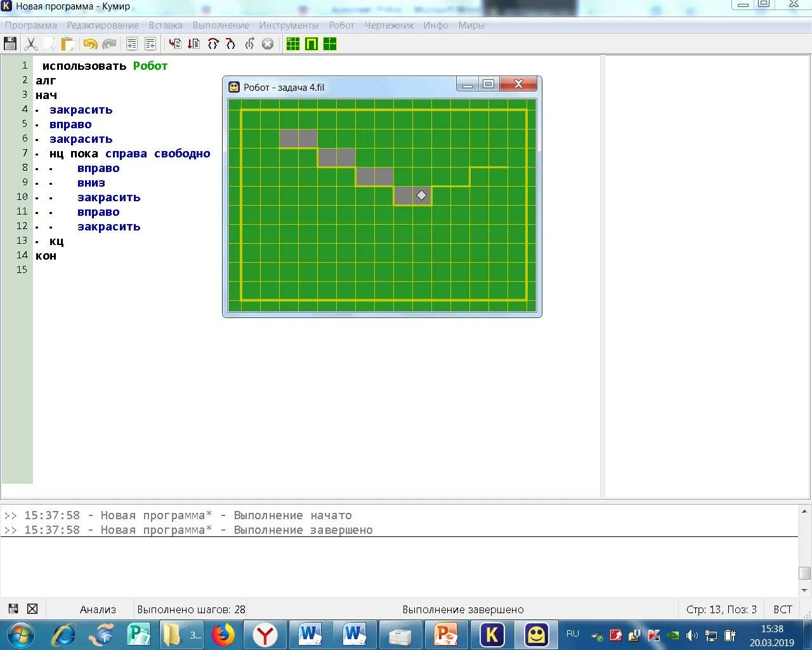Click the console scrollbar up arrow
The height and width of the screenshot is (650, 812).
click(x=804, y=511)
